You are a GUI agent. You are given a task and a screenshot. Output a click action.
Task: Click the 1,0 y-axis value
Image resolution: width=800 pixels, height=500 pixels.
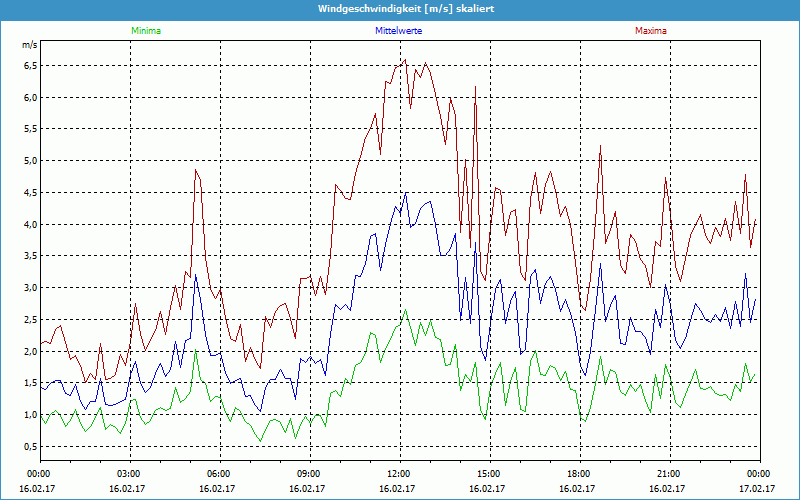coord(32,415)
